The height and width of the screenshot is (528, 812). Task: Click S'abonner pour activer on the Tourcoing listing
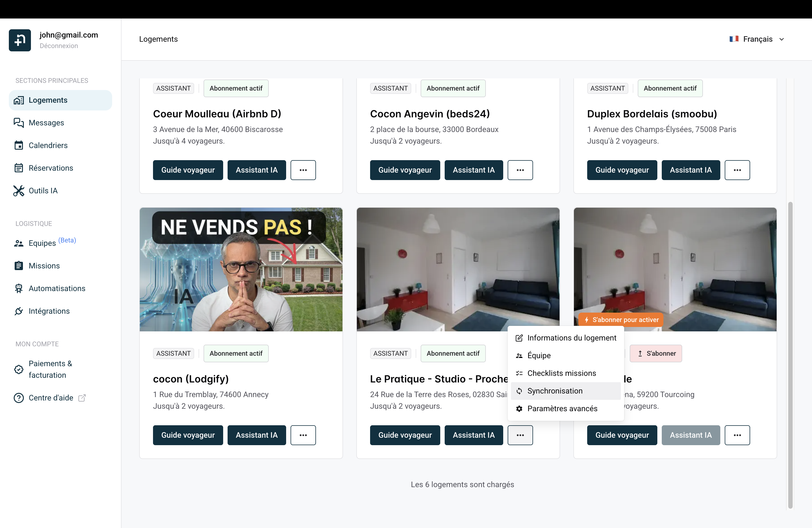pyautogui.click(x=621, y=320)
